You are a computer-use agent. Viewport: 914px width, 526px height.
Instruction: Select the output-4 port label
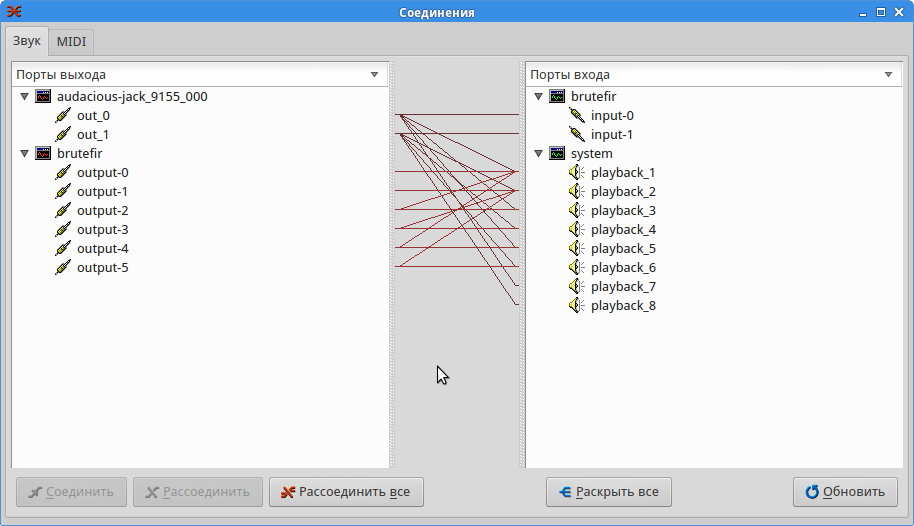pyautogui.click(x=103, y=248)
